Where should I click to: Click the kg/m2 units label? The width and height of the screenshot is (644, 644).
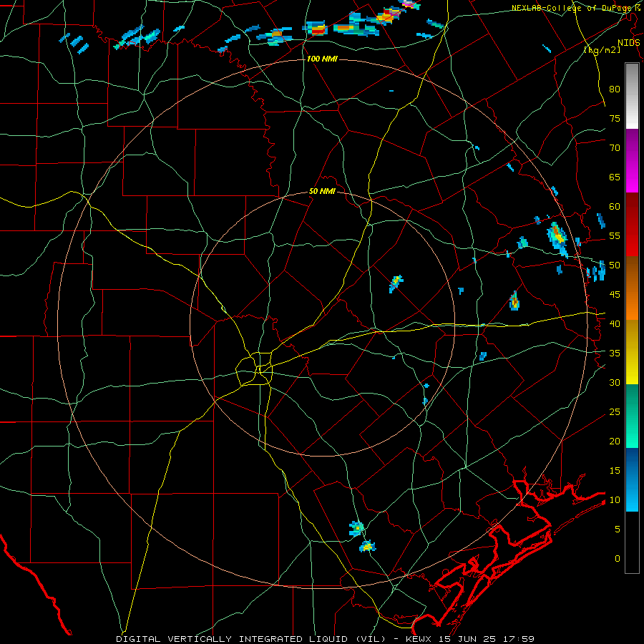click(x=602, y=49)
